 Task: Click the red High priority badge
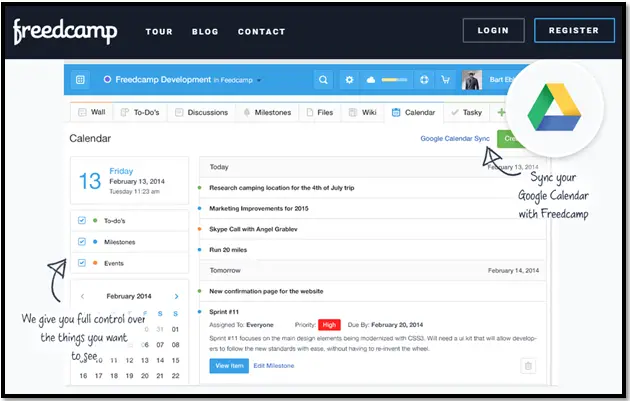click(x=329, y=325)
